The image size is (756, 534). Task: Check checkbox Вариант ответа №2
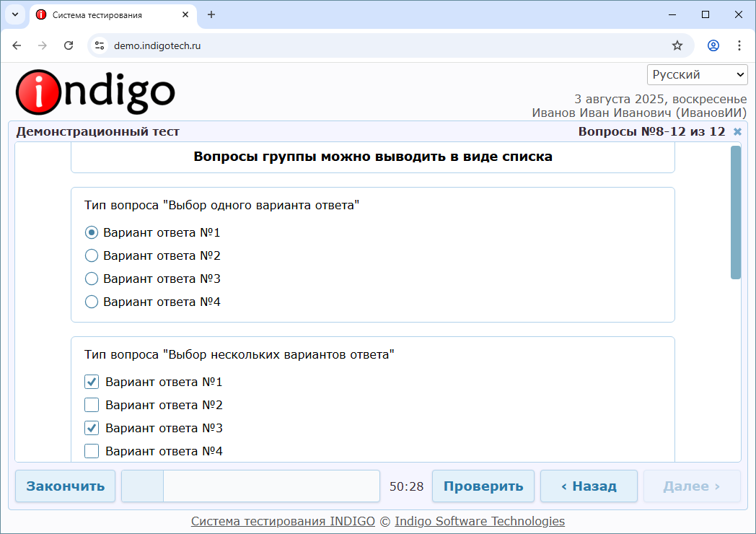92,406
